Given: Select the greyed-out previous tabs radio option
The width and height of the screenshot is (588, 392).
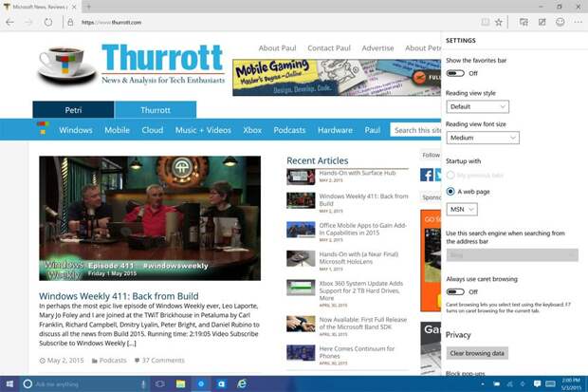Looking at the screenshot, I should (x=450, y=175).
